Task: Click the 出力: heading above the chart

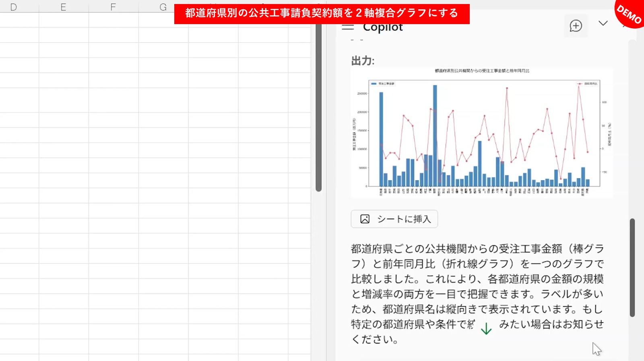Action: pos(363,61)
